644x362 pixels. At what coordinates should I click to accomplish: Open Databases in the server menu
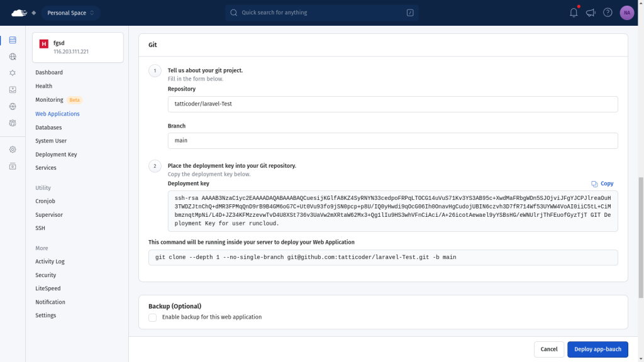coord(48,128)
